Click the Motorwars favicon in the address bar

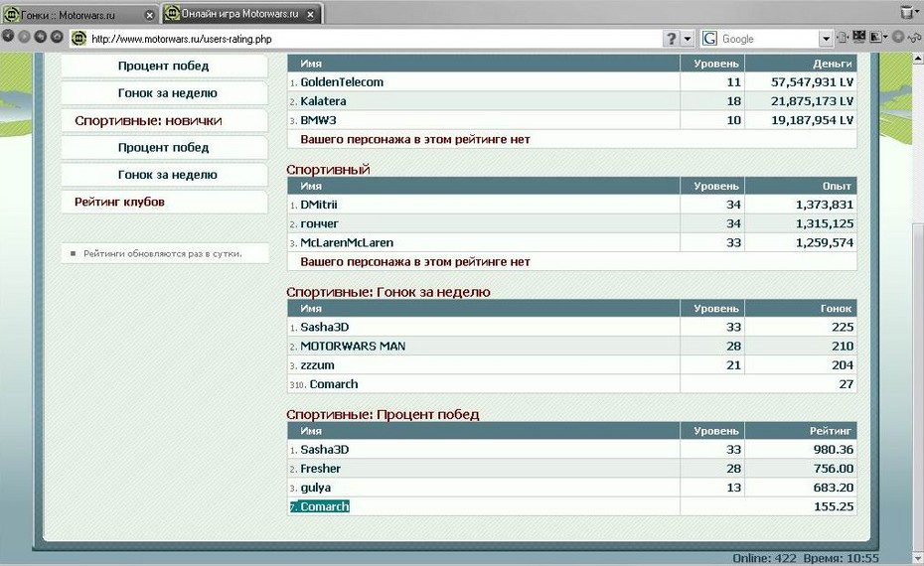78,39
